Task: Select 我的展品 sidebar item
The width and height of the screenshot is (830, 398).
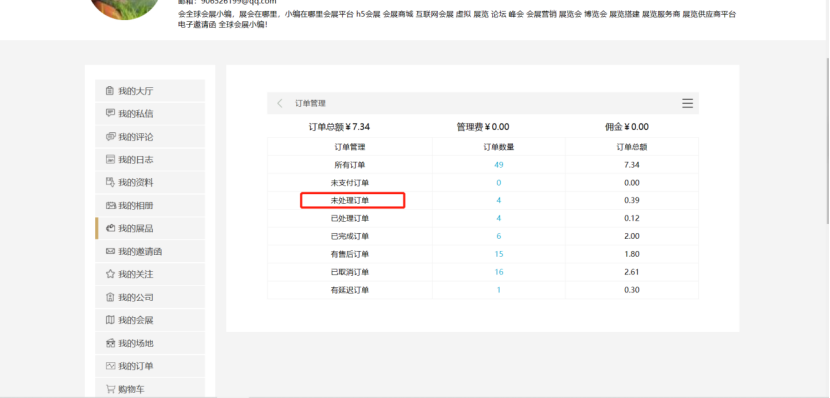Action: point(150,228)
